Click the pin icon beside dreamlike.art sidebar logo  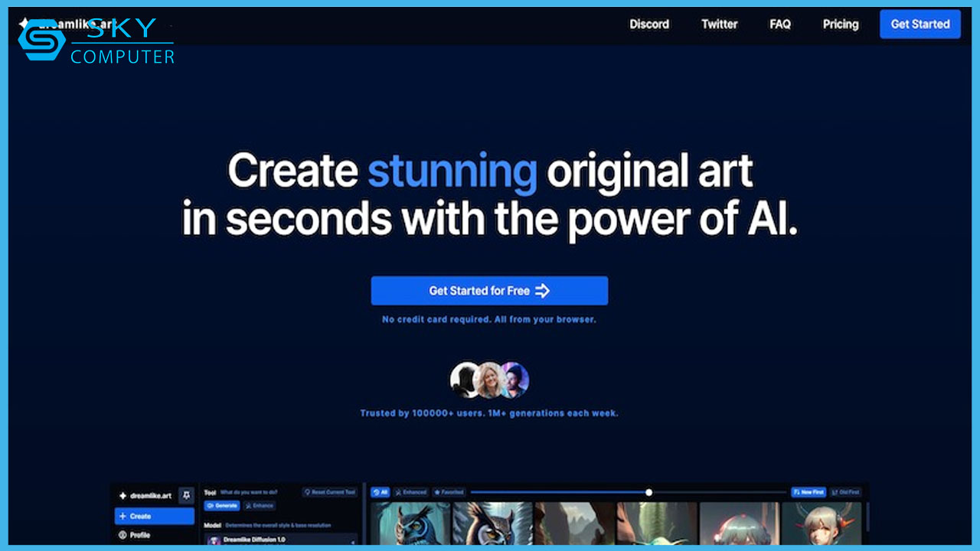coord(186,496)
